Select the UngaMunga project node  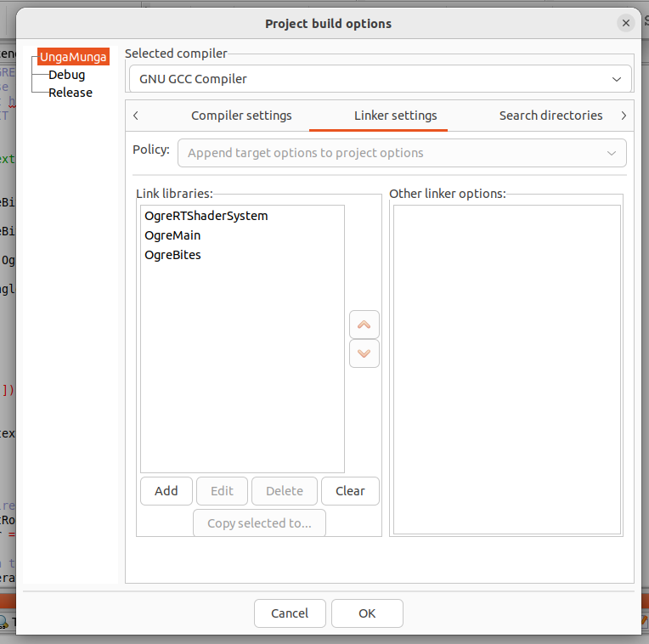(73, 57)
